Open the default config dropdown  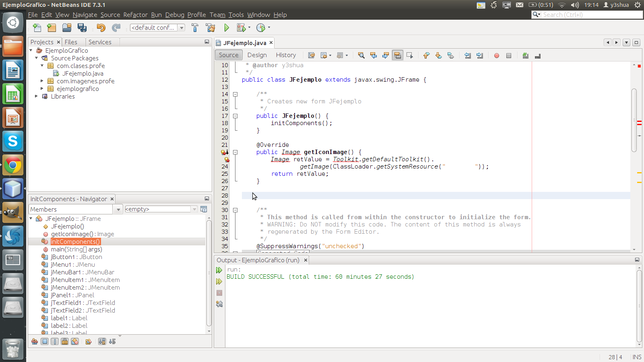(x=182, y=27)
